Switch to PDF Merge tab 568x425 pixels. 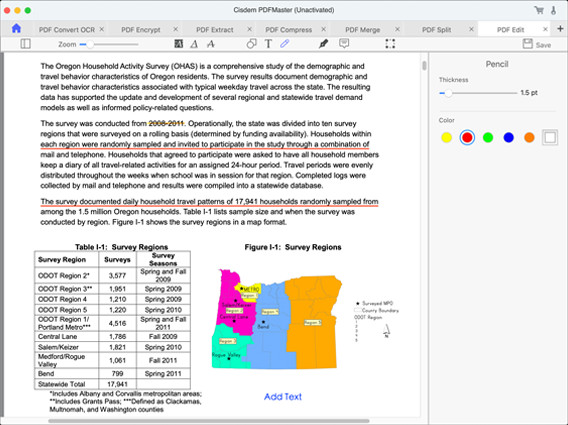click(x=363, y=30)
